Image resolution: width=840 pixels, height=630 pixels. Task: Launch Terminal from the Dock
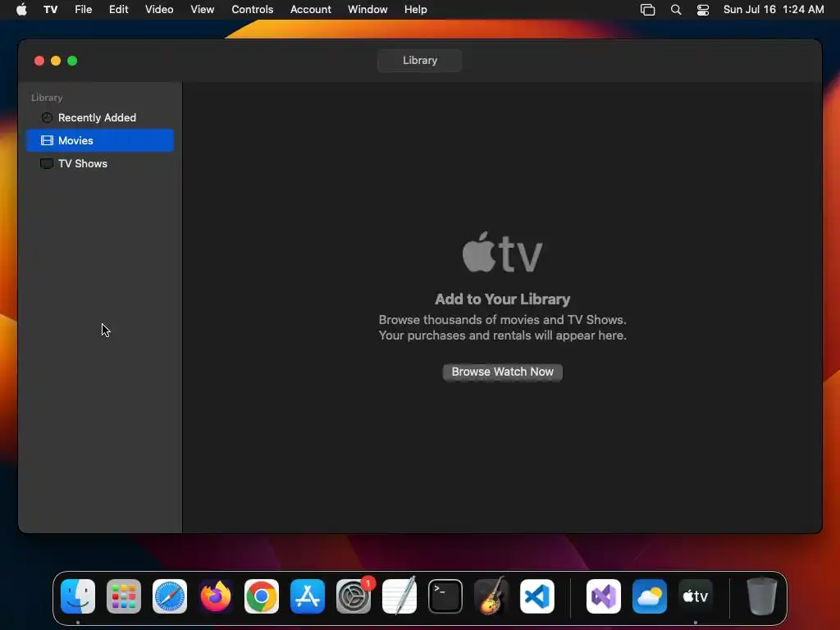point(445,596)
